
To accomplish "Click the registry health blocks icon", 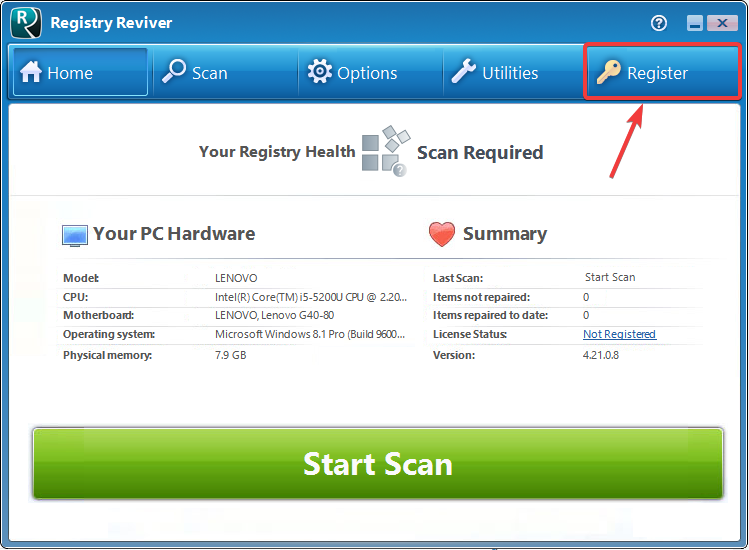I will pyautogui.click(x=386, y=151).
